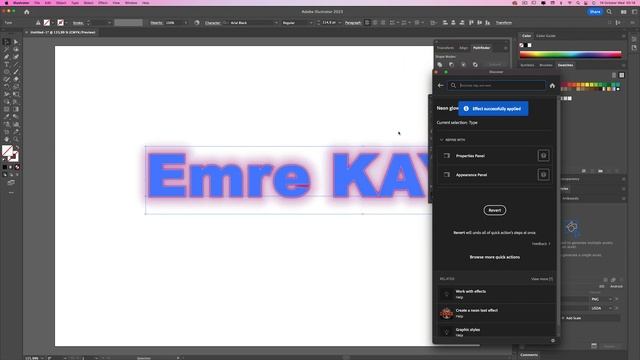
Task: Open the Transform link in control bar
Action: click(x=504, y=23)
